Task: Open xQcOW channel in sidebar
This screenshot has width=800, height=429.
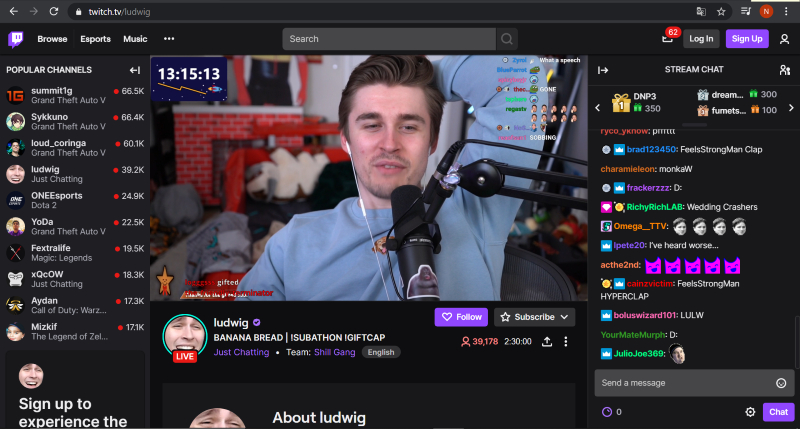Action: (75, 279)
